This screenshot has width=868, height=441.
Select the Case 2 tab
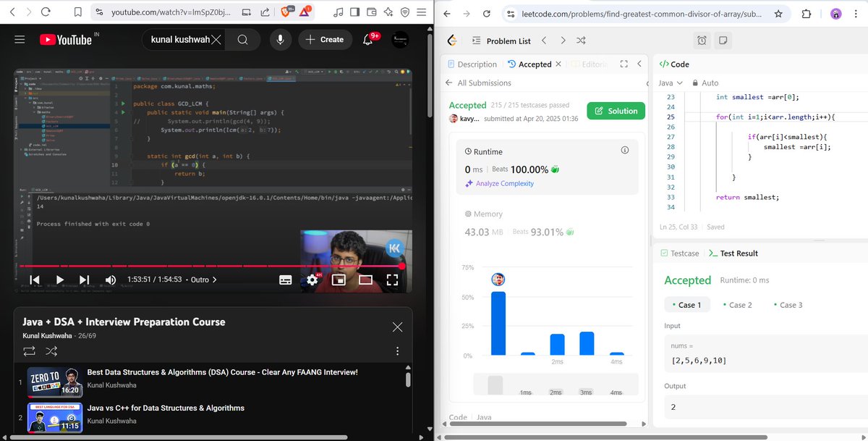[x=737, y=305]
